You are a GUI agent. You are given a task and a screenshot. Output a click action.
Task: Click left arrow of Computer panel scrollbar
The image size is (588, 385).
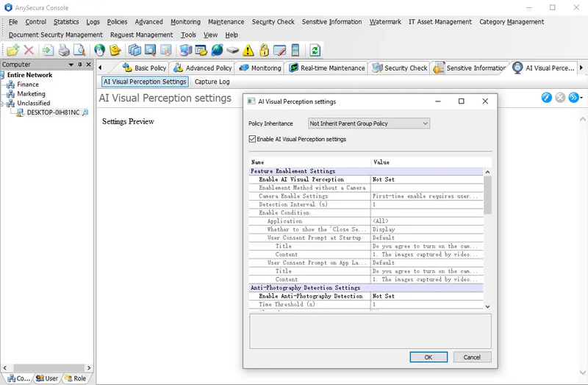click(x=5, y=368)
